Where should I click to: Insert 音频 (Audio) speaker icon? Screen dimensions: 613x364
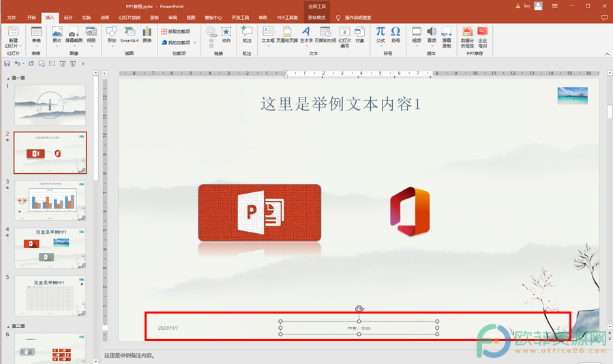coord(432,36)
